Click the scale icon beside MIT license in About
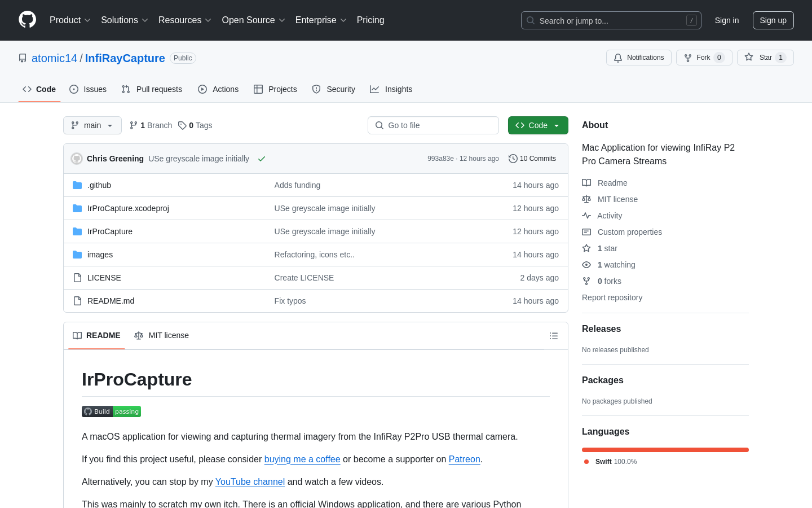 coord(586,199)
